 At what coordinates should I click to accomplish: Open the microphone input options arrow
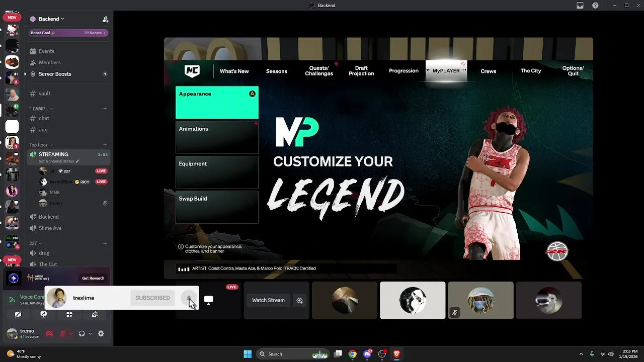click(x=71, y=333)
